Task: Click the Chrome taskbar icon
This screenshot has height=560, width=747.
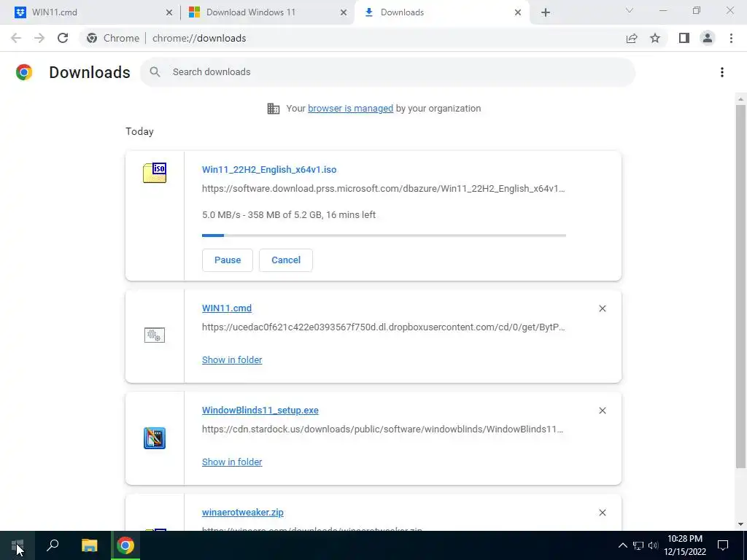Action: (125, 545)
